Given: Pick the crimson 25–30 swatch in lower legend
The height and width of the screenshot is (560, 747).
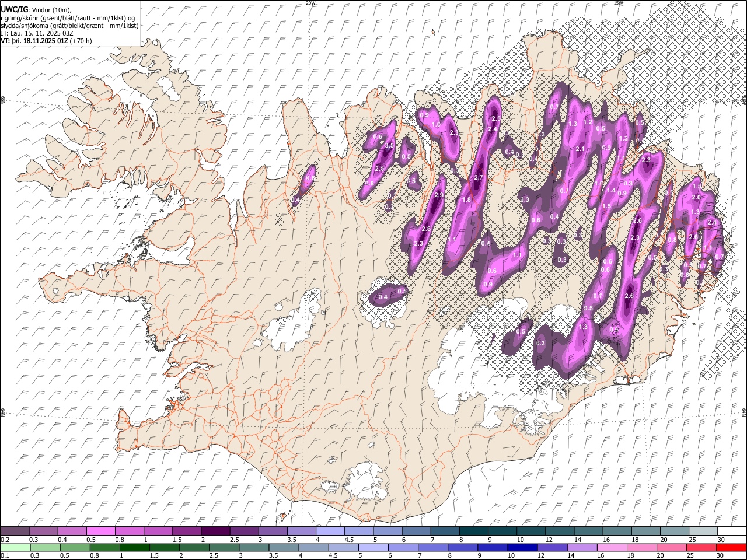Looking at the screenshot, I should pos(702,548).
